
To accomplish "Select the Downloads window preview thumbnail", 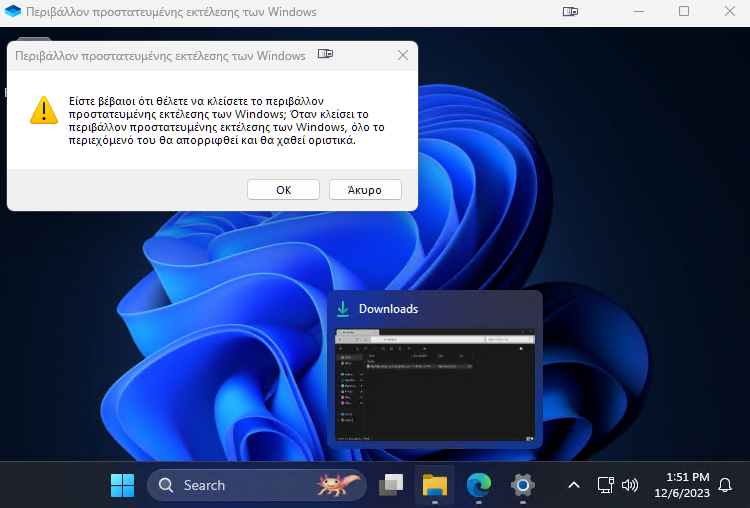I will (435, 385).
